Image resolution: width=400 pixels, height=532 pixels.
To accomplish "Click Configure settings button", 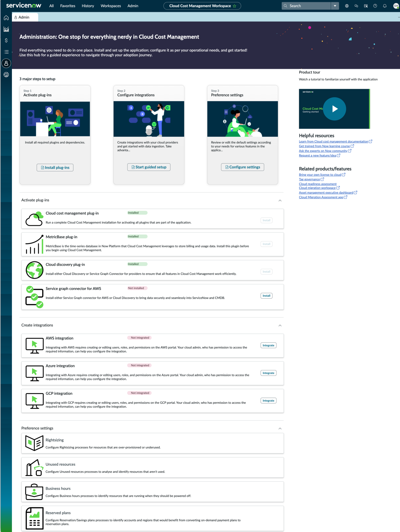I will point(243,167).
